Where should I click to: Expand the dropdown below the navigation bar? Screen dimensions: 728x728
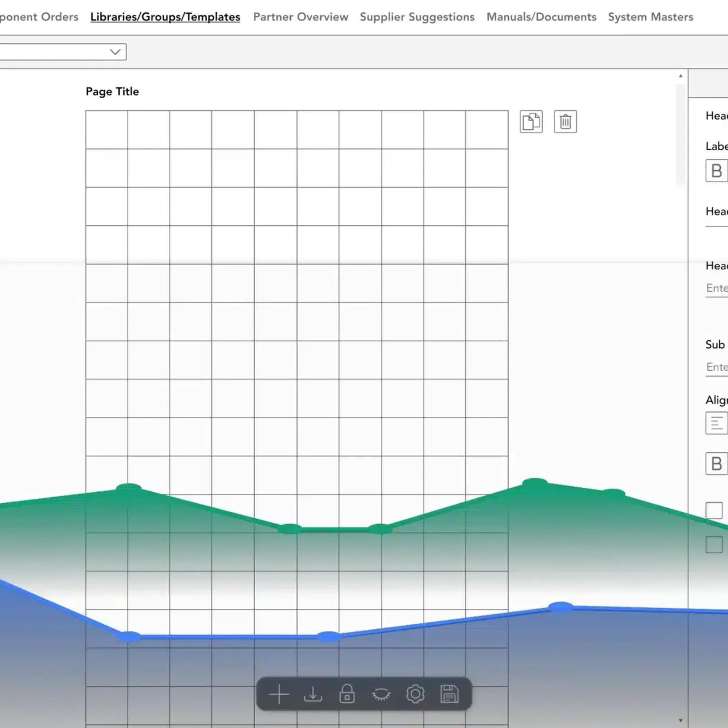[x=63, y=52]
